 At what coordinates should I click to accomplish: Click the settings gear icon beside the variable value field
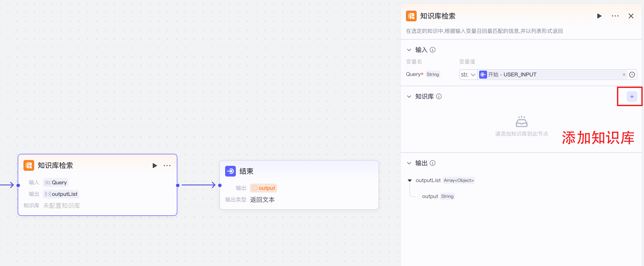[x=632, y=74]
